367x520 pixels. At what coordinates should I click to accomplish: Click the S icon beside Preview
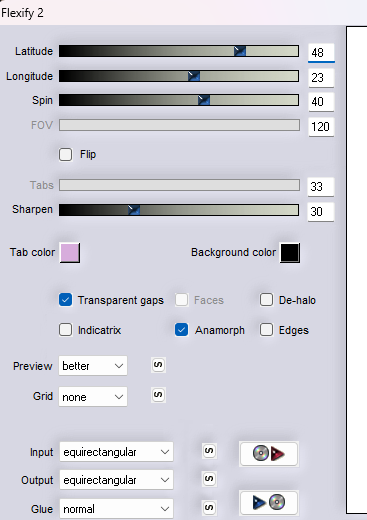(x=158, y=365)
